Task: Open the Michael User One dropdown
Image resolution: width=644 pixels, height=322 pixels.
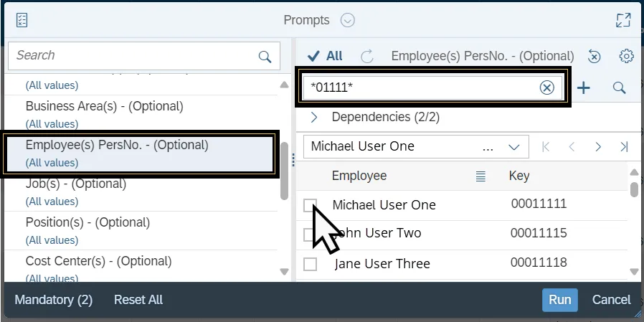Action: pos(513,146)
